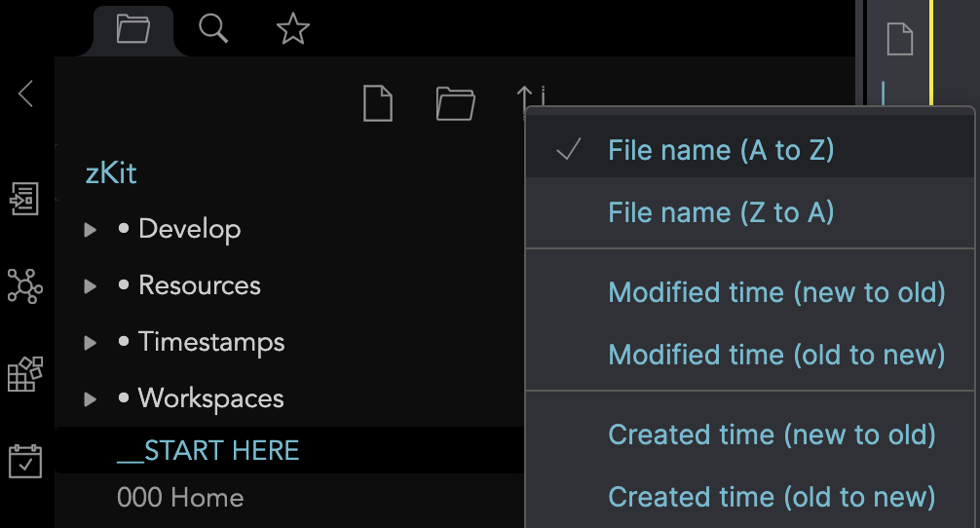Select Created time (new to old)

[771, 434]
